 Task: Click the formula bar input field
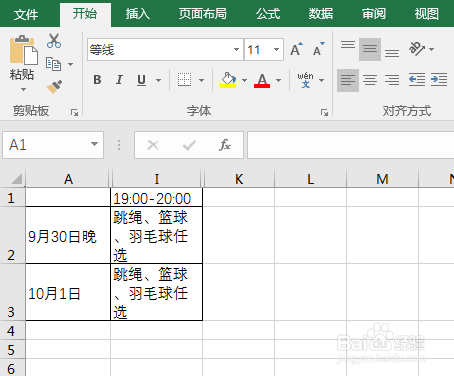tap(351, 145)
